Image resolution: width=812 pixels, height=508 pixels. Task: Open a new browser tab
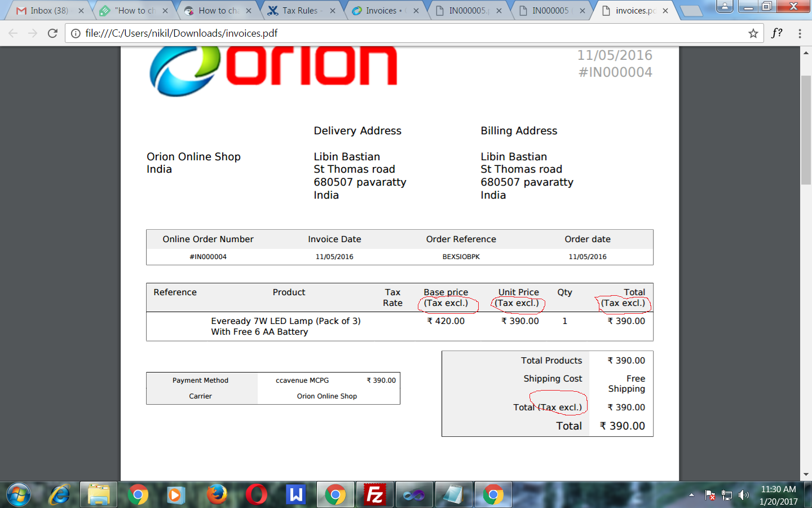[x=691, y=11]
